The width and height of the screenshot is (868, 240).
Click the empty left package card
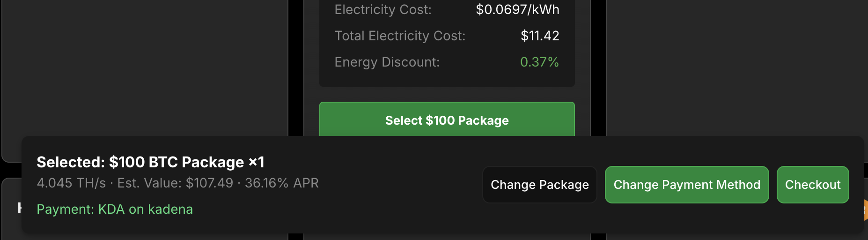145,70
